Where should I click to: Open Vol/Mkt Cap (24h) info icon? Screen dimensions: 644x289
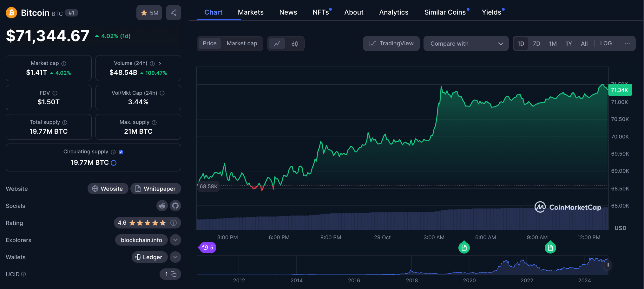(x=162, y=93)
